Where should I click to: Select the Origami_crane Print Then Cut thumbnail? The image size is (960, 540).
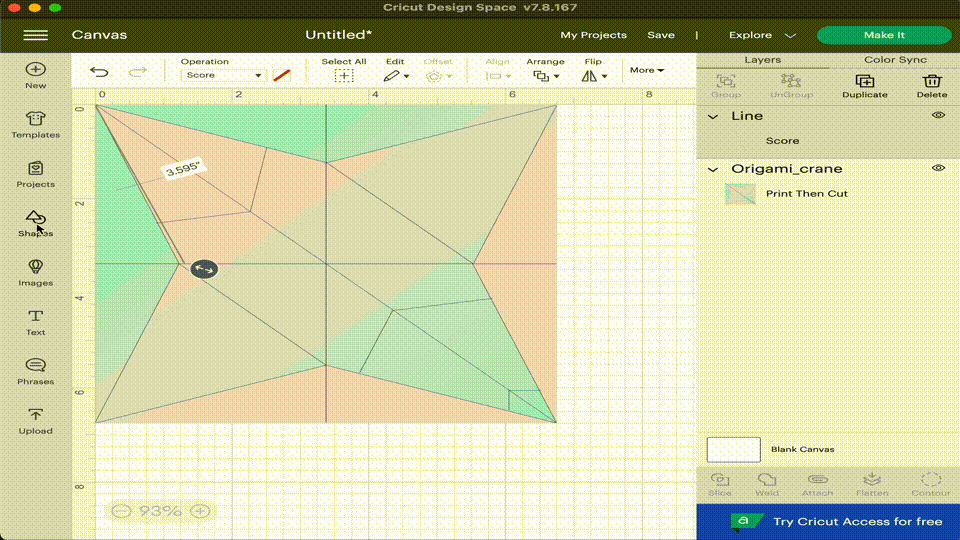click(x=740, y=193)
